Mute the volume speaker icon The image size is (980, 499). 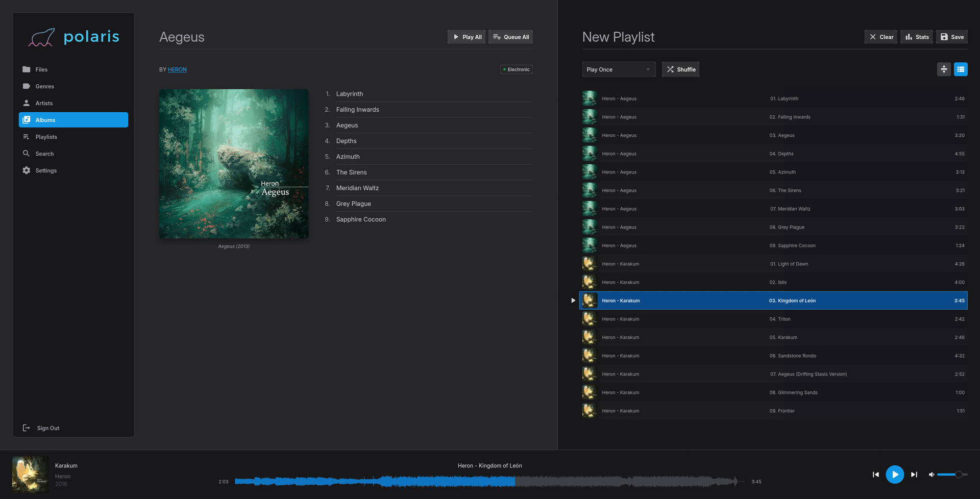click(x=932, y=475)
